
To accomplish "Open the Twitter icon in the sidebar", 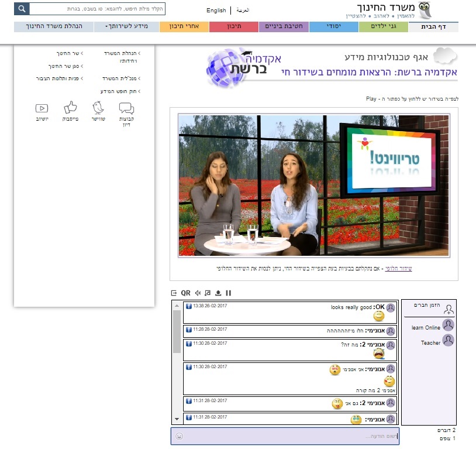I will 98,108.
